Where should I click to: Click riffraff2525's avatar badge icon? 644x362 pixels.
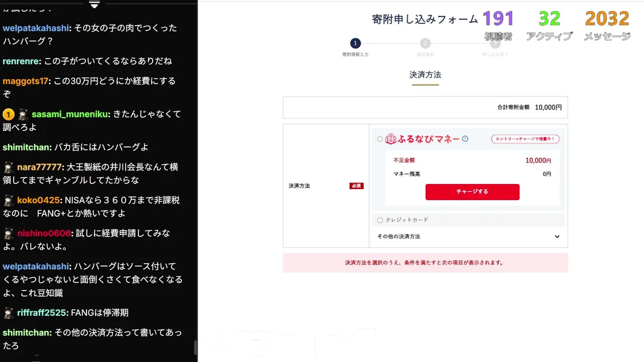[9, 313]
